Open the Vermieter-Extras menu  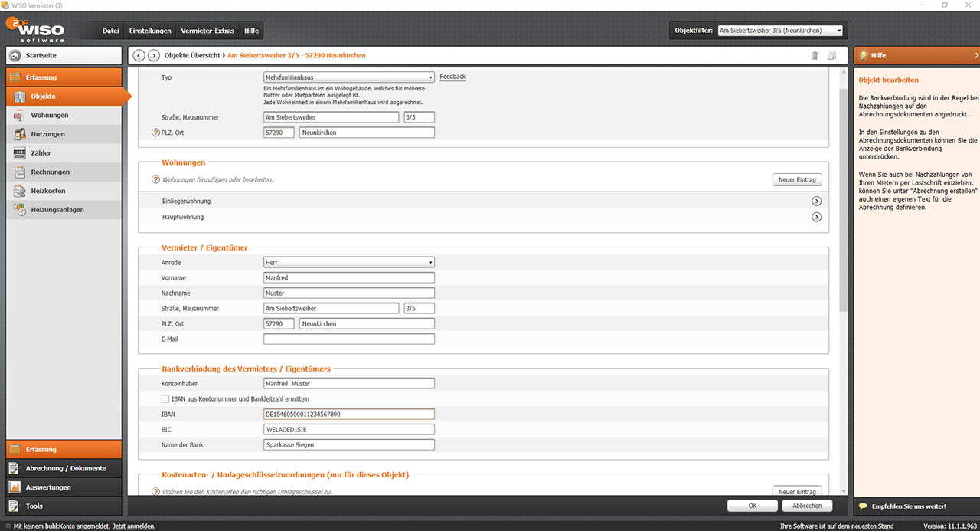pyautogui.click(x=207, y=31)
